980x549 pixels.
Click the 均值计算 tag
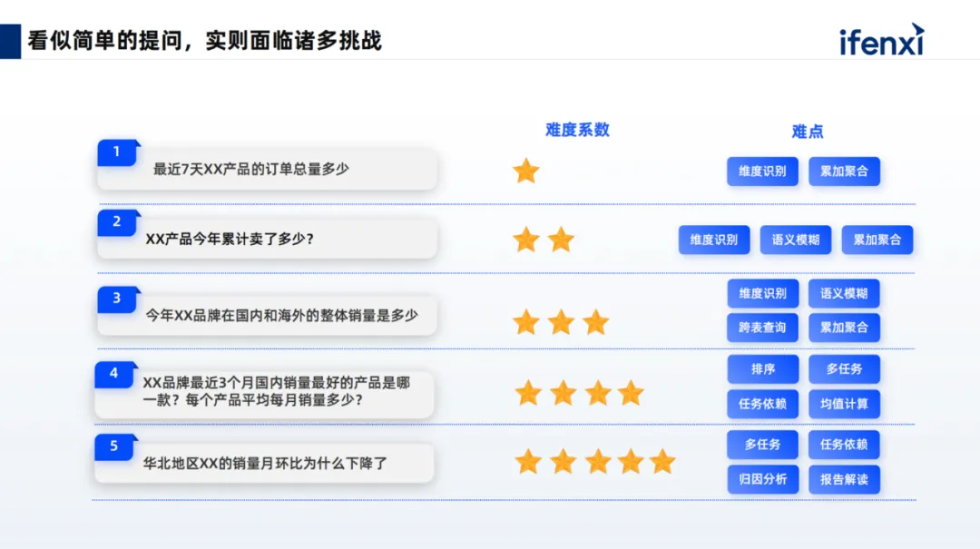(x=845, y=404)
